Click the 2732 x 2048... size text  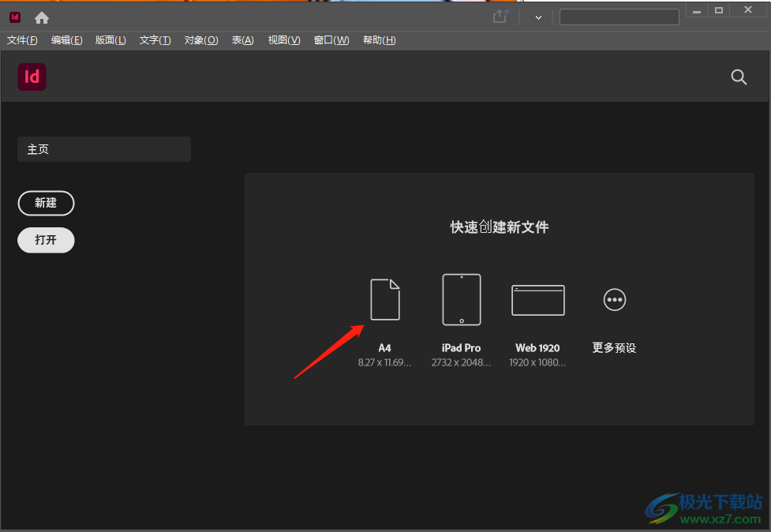(461, 363)
